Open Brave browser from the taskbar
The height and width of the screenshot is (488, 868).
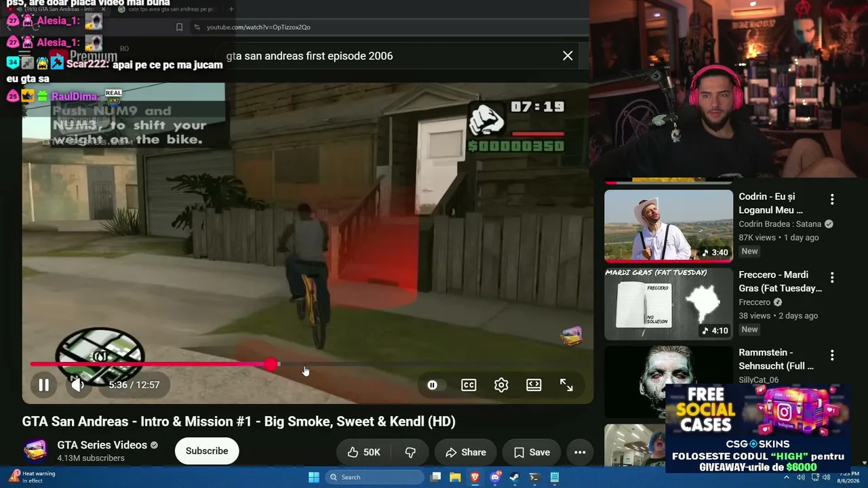coord(475,477)
